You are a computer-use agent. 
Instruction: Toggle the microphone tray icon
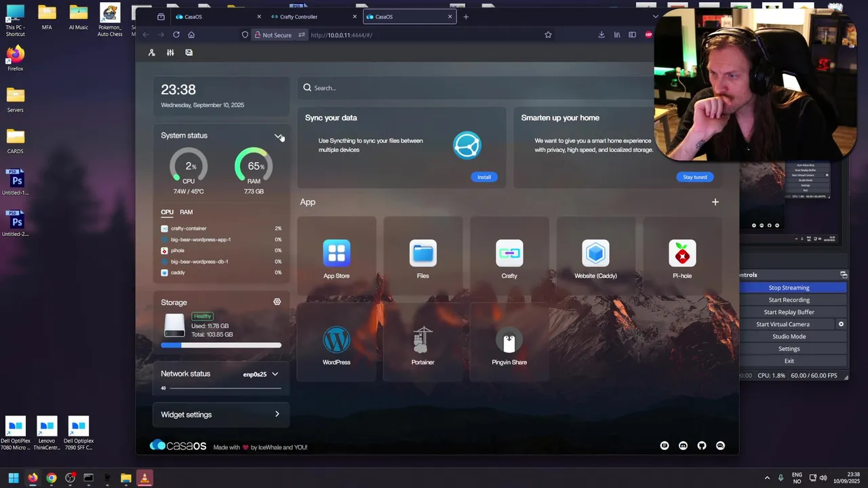click(x=781, y=478)
